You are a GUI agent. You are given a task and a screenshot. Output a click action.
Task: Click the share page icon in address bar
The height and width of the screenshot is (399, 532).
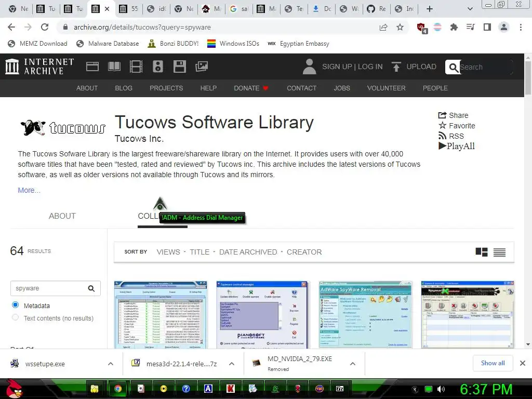point(383,27)
